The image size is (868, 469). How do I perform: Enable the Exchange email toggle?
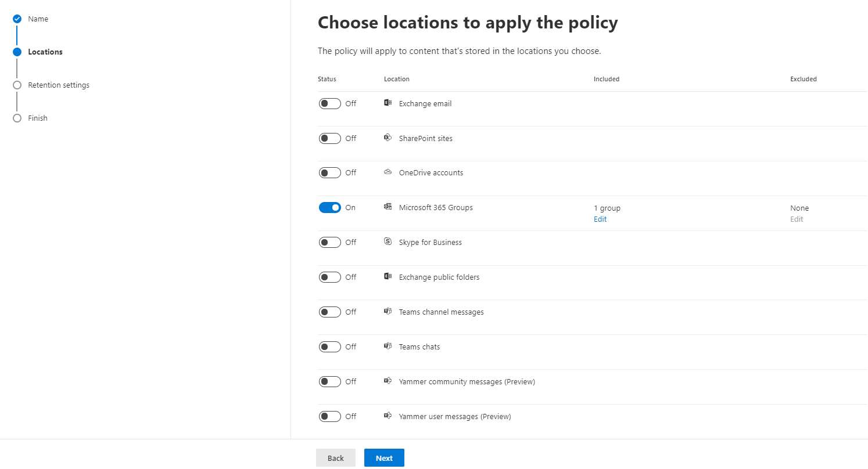click(x=329, y=103)
